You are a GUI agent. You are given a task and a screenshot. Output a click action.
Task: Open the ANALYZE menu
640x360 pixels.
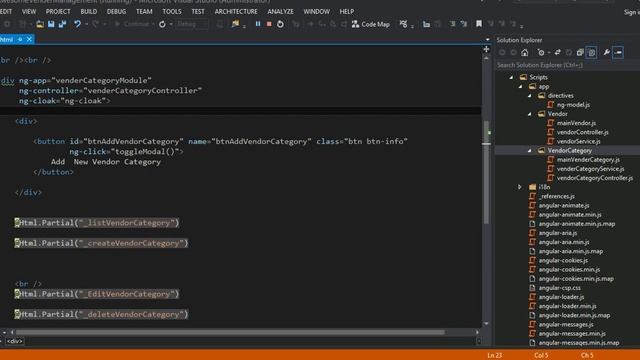coord(280,12)
